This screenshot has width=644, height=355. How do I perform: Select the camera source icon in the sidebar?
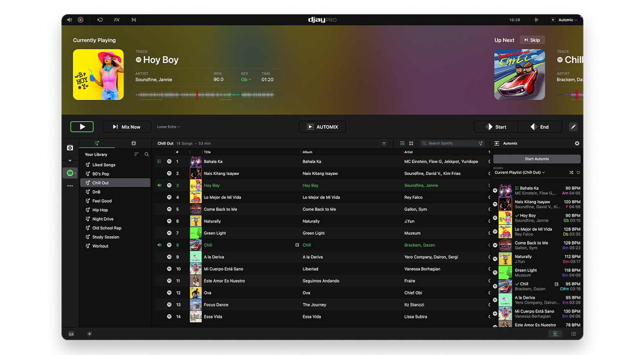(70, 147)
